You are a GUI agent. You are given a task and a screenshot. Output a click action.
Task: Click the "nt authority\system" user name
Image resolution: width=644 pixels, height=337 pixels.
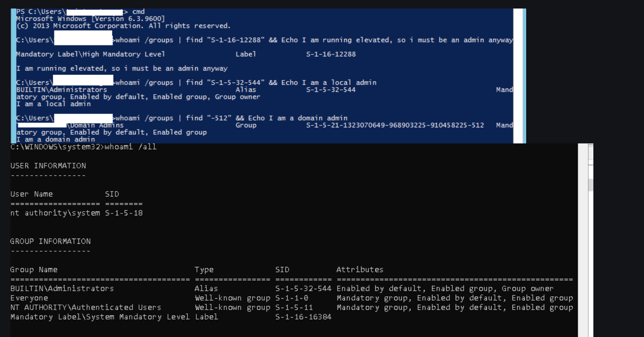point(55,213)
